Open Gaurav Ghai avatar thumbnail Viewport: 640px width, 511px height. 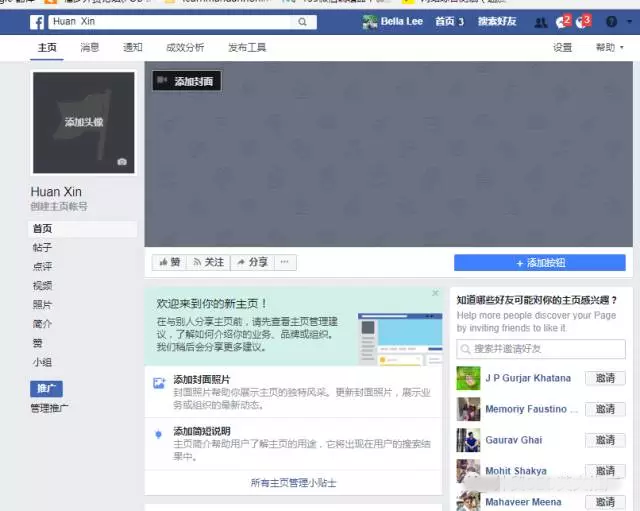coord(468,440)
